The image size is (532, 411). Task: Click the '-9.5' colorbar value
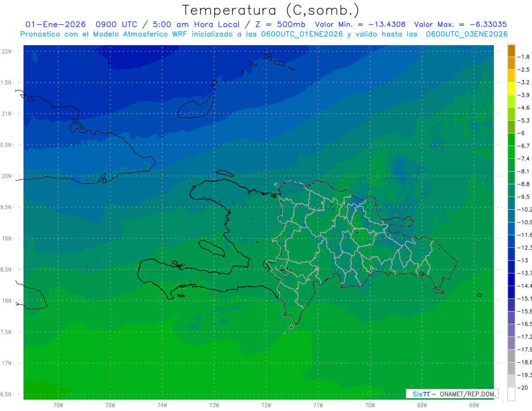[524, 197]
